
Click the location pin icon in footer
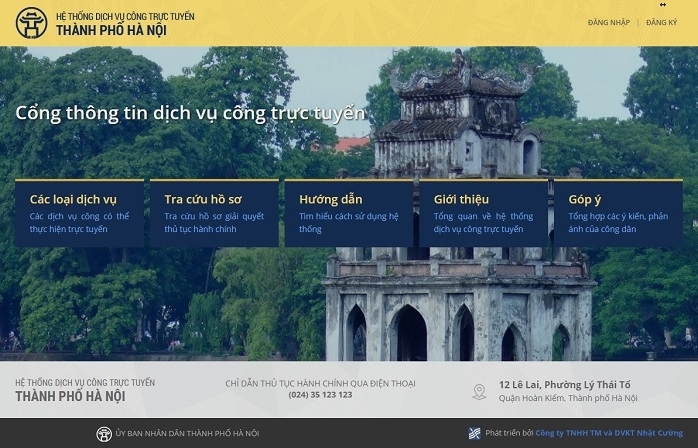480,391
